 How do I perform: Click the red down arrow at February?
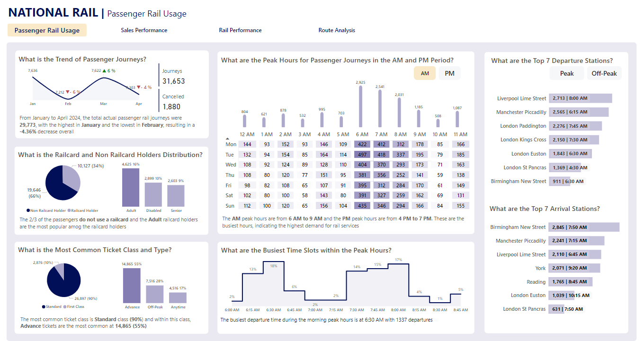coord(67,92)
